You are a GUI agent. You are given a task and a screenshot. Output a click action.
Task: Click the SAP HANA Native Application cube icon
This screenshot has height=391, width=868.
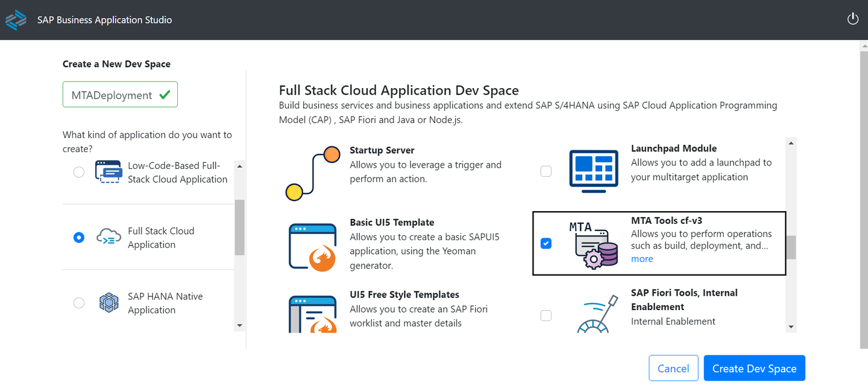pyautogui.click(x=108, y=302)
